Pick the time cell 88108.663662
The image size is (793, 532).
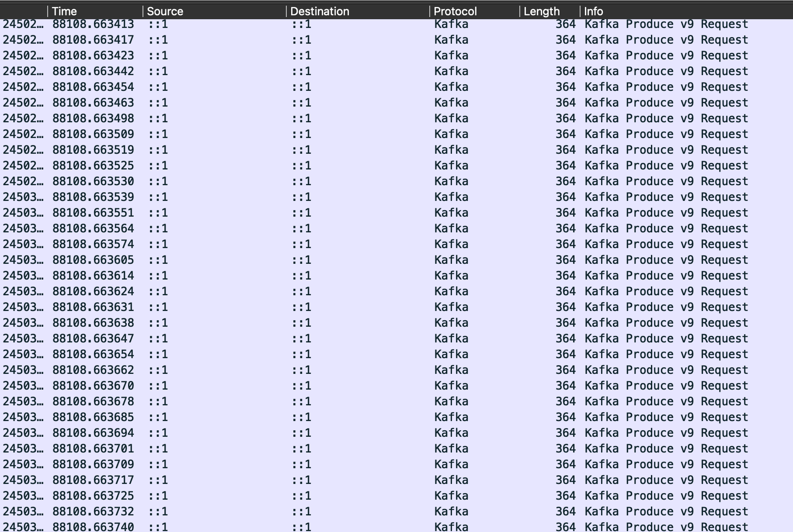[93, 370]
